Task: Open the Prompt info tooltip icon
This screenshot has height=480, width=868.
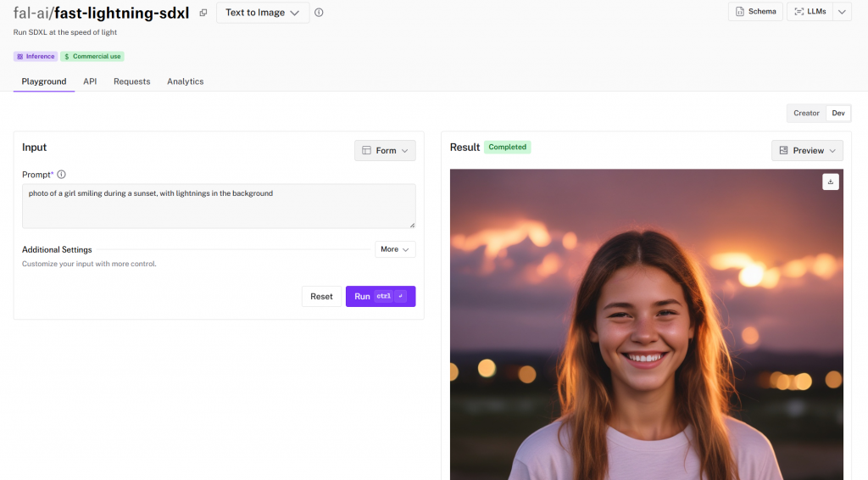Action: 61,175
